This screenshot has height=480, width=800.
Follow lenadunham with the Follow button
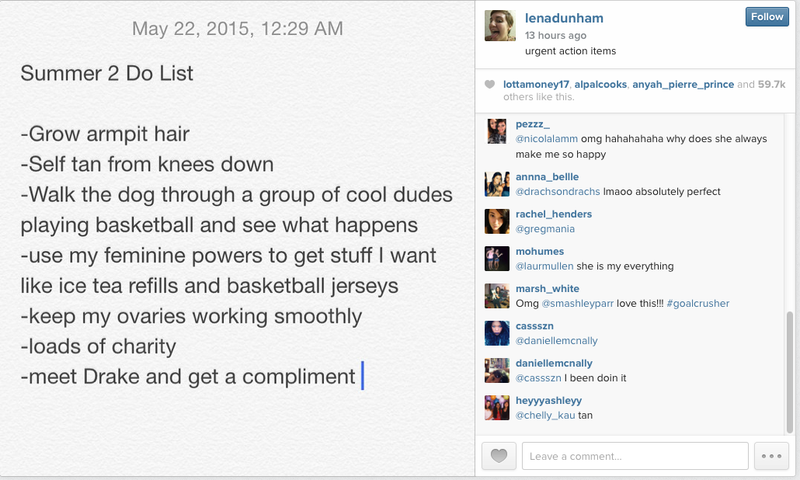pyautogui.click(x=767, y=16)
